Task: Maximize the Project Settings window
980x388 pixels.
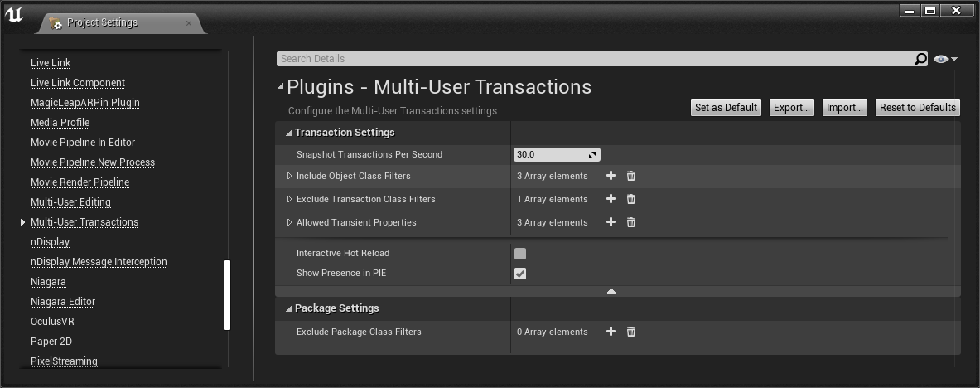Action: (x=930, y=11)
